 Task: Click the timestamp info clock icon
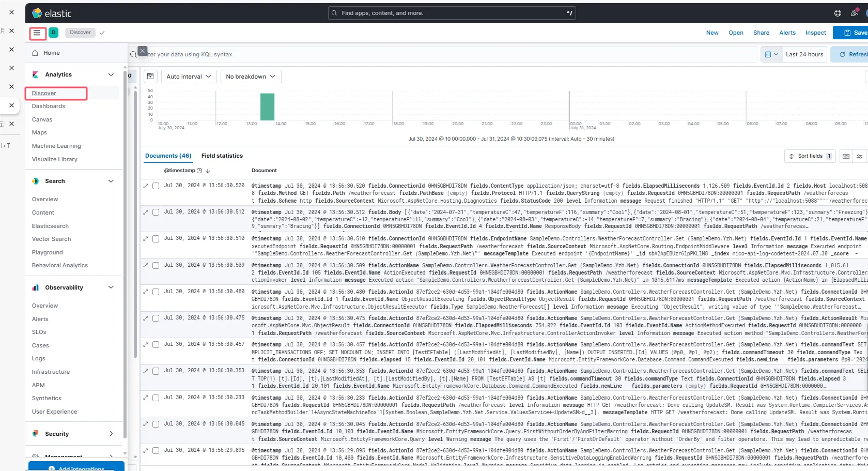(199, 171)
